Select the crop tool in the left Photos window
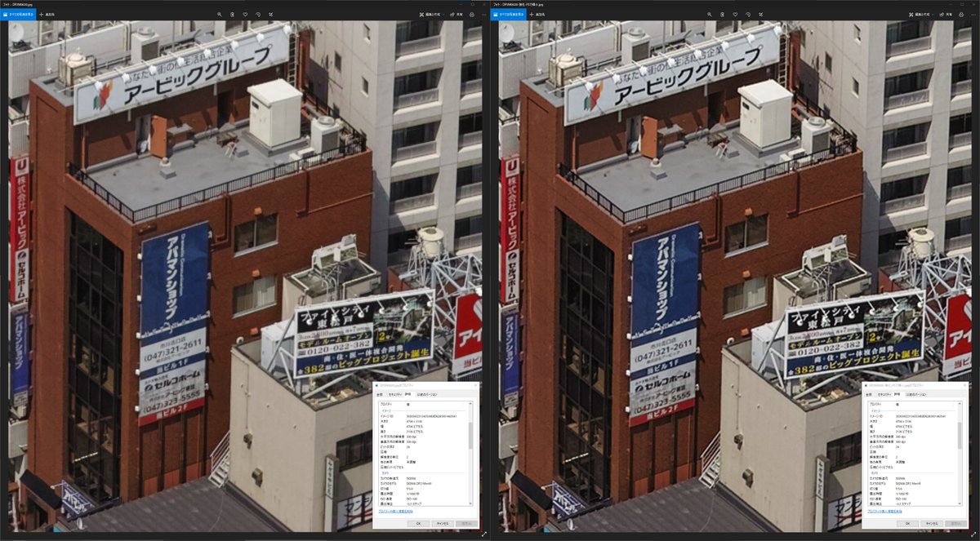Viewport: 980px width, 541px height. (270, 15)
